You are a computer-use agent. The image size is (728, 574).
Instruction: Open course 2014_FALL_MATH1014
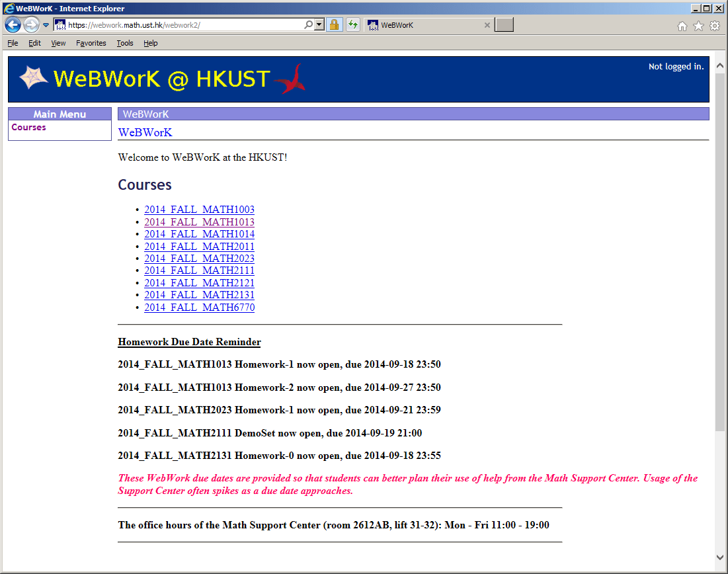click(x=200, y=234)
